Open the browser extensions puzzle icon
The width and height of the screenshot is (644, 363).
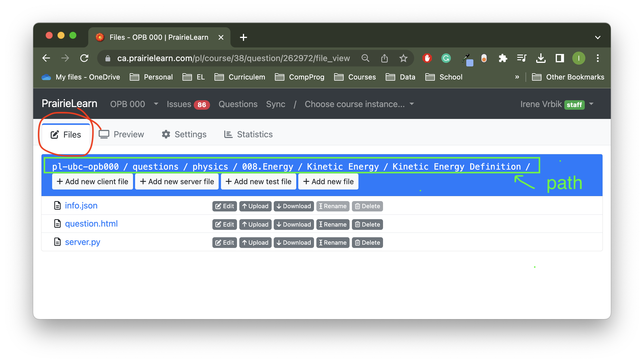503,58
